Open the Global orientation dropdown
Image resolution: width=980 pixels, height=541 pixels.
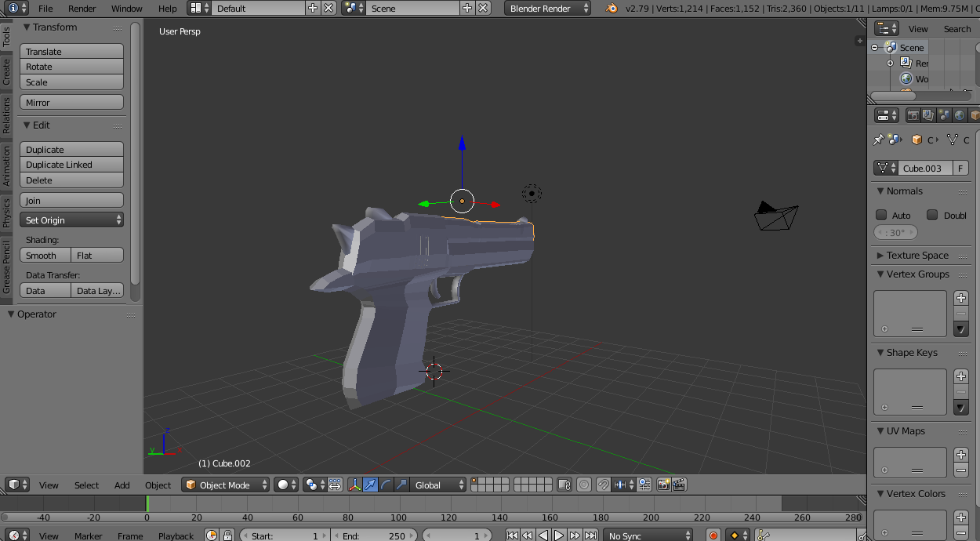(x=438, y=485)
